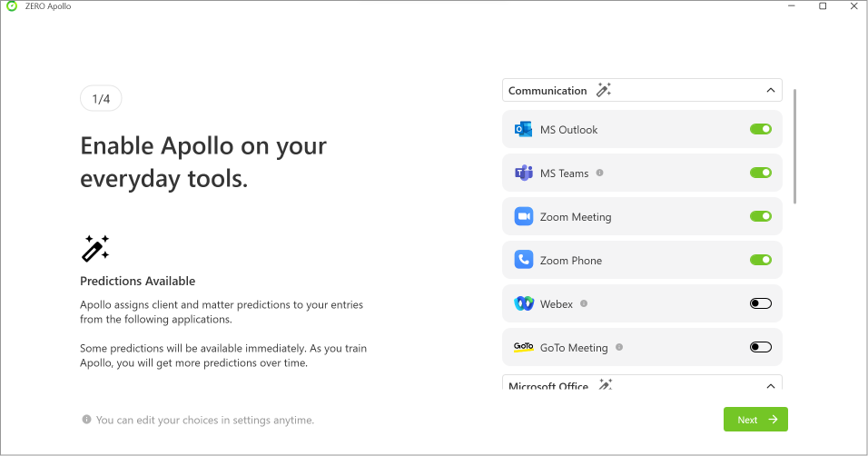Disable the Zoom Meeting toggle
The width and height of the screenshot is (868, 456).
[760, 217]
